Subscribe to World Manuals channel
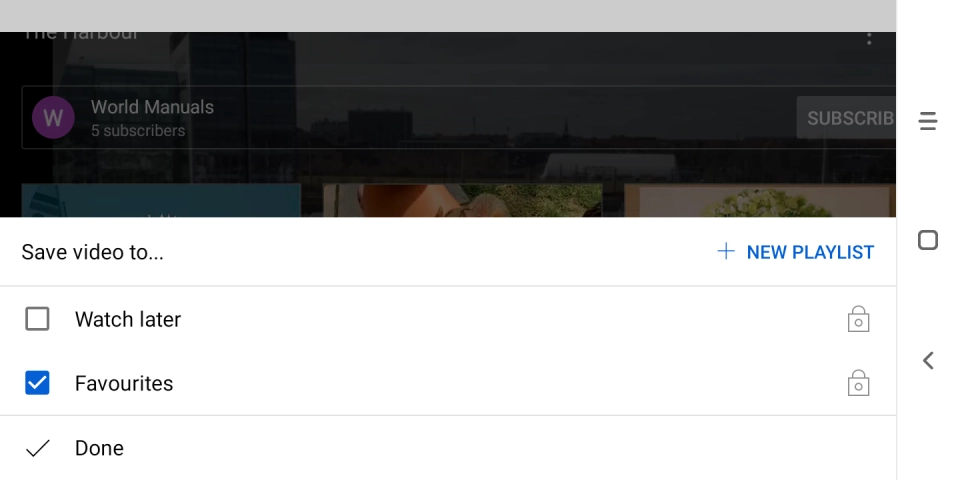Screen dimensions: 960x480 click(x=846, y=118)
